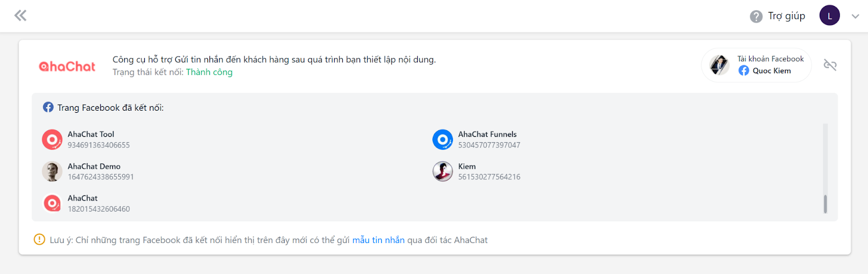Viewport: 868px width, 274px height.
Task: Click AhaChat Demo page avatar
Action: (x=52, y=171)
